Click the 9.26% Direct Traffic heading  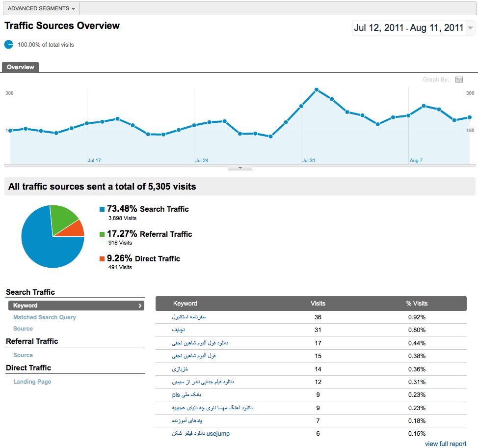click(144, 258)
